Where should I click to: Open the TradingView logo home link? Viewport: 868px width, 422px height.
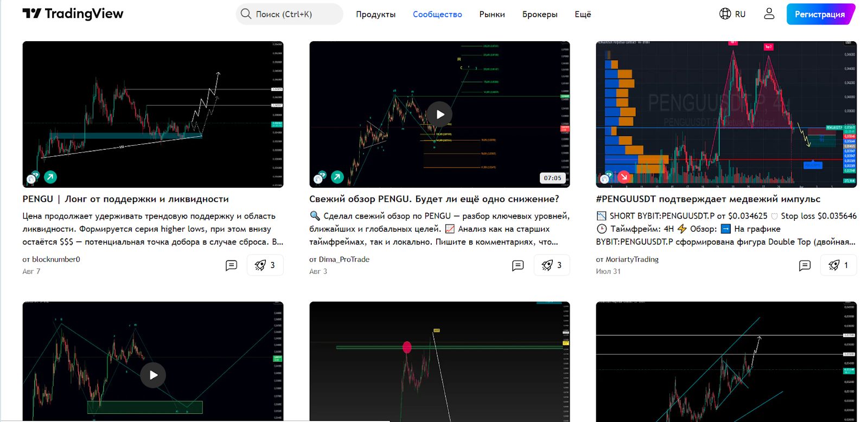click(73, 14)
